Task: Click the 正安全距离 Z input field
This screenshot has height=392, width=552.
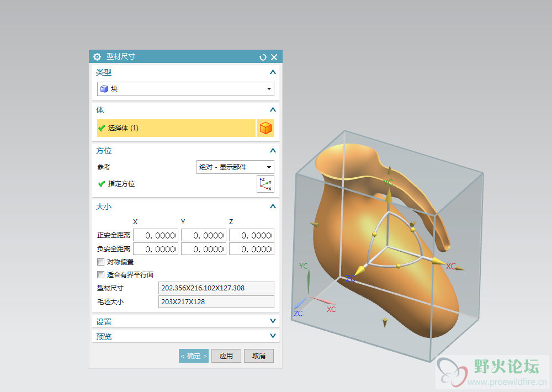Action: [252, 235]
